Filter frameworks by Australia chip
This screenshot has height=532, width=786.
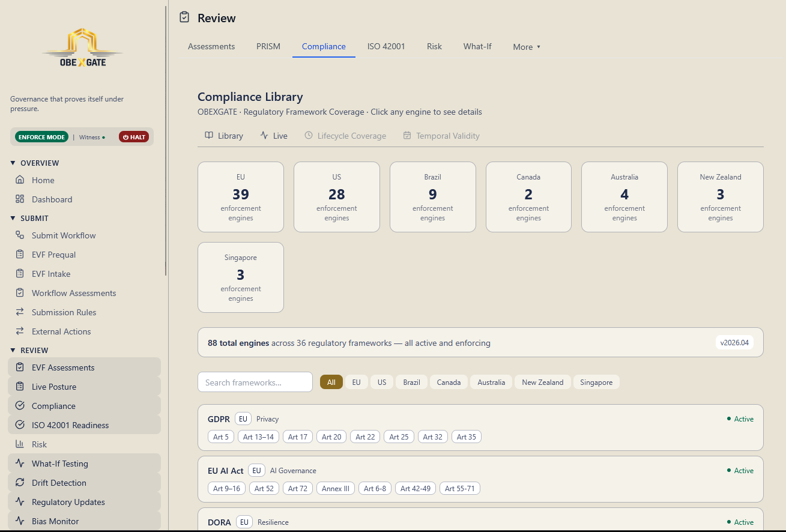(491, 382)
